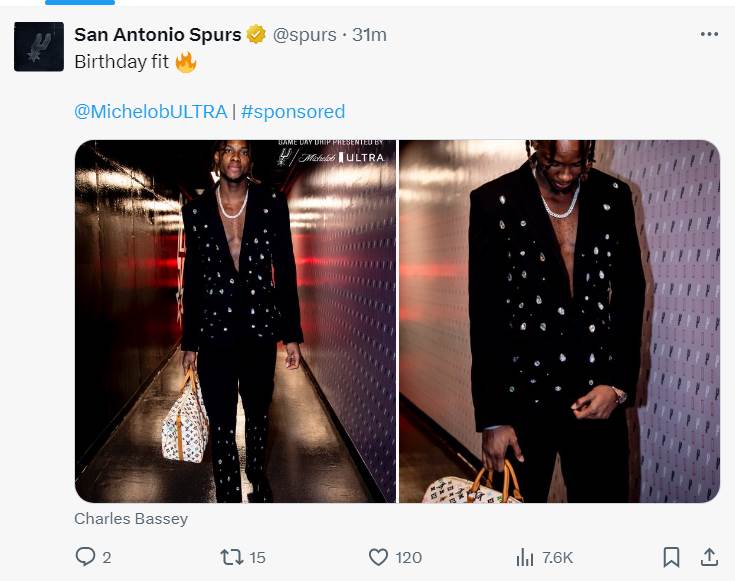The height and width of the screenshot is (581, 735).
Task: Open the #sponsored hashtag link
Action: click(293, 112)
